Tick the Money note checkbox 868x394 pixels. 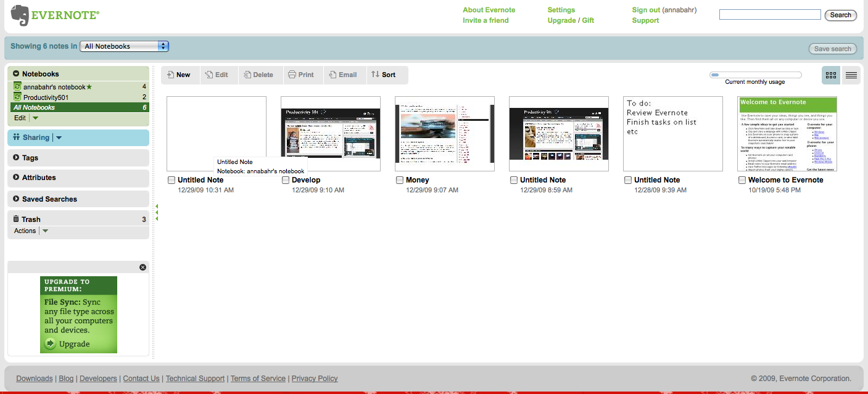pyautogui.click(x=400, y=180)
